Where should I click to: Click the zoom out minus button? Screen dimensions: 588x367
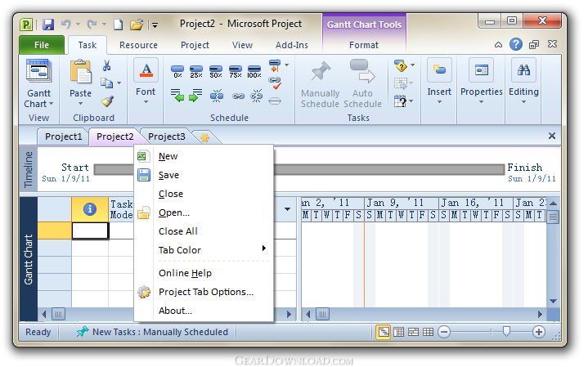coord(444,332)
